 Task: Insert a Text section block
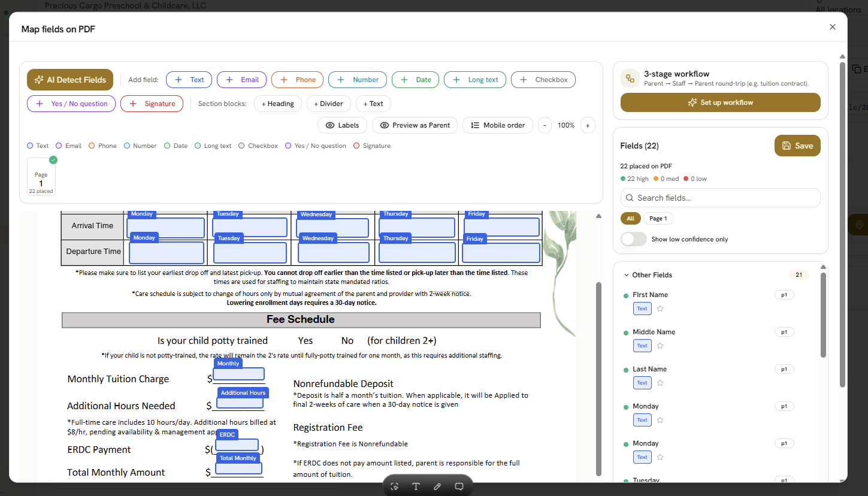tap(373, 104)
